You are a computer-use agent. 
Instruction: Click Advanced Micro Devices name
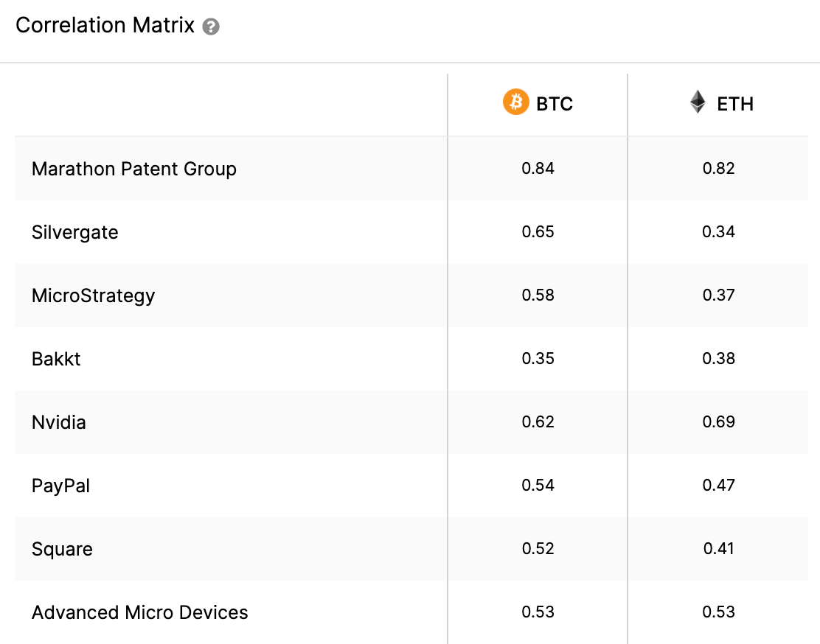tap(139, 612)
